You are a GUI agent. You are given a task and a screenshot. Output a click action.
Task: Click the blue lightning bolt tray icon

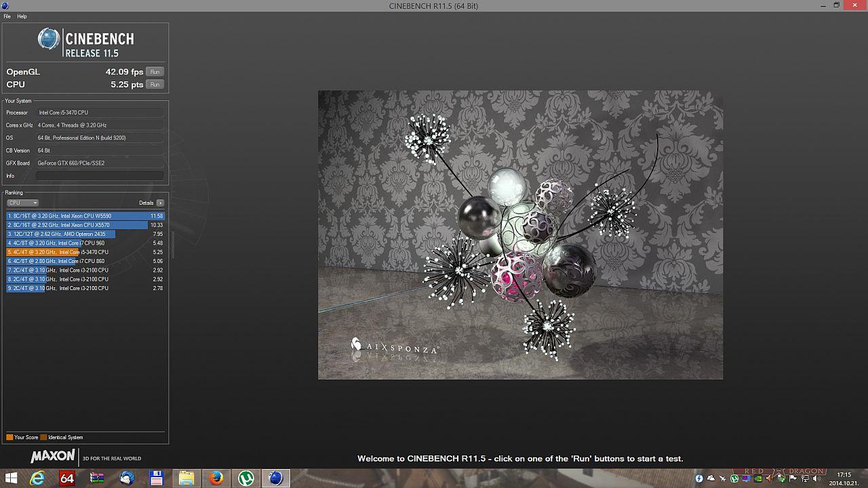pyautogui.click(x=699, y=479)
